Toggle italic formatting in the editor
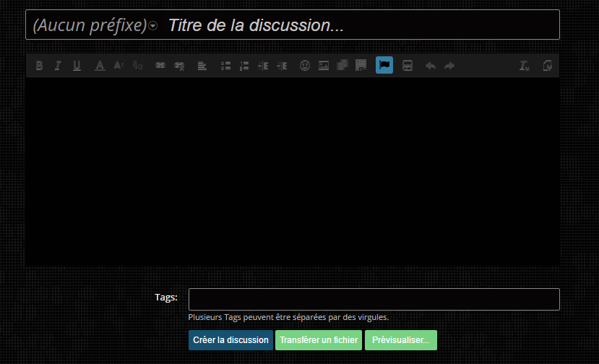 click(x=58, y=66)
